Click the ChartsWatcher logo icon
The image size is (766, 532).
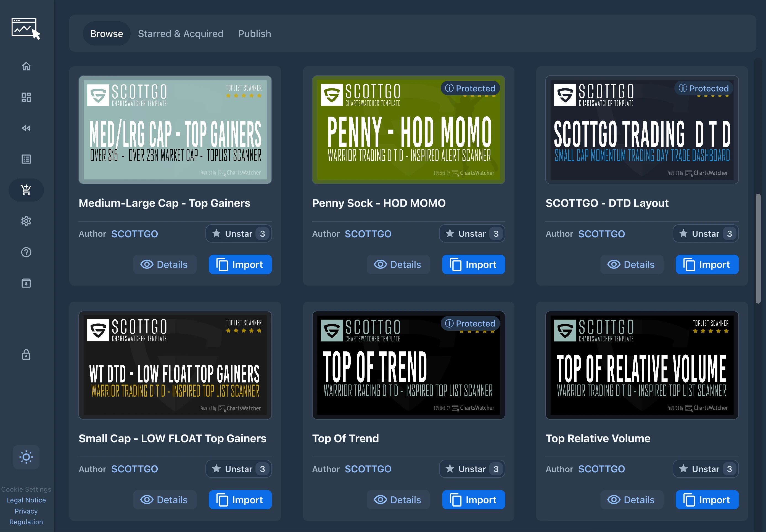pos(26,29)
